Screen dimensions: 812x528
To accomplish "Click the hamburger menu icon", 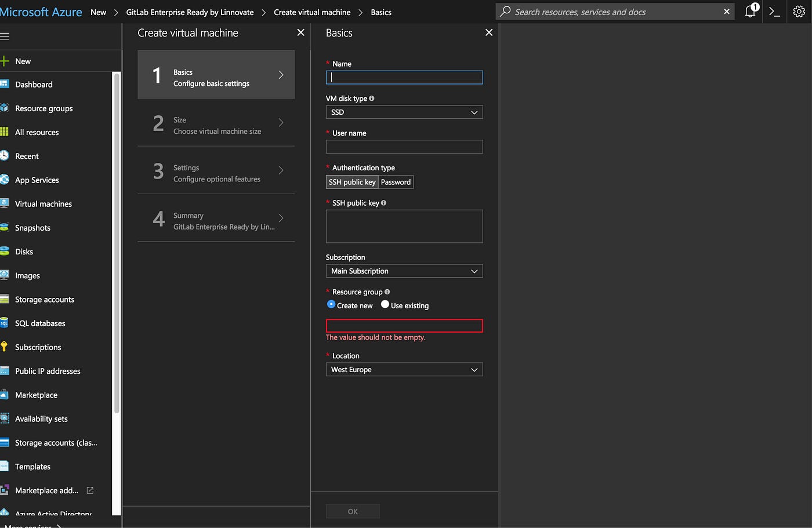I will pyautogui.click(x=5, y=37).
